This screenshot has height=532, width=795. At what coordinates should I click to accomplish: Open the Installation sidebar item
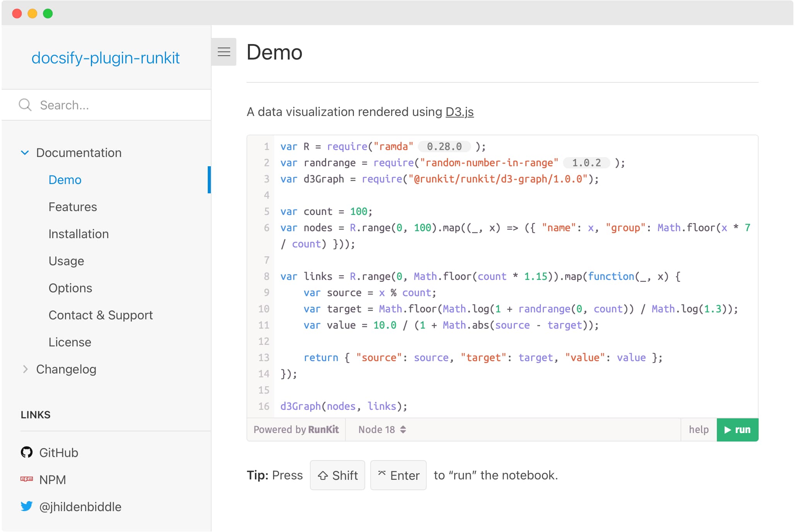(79, 234)
